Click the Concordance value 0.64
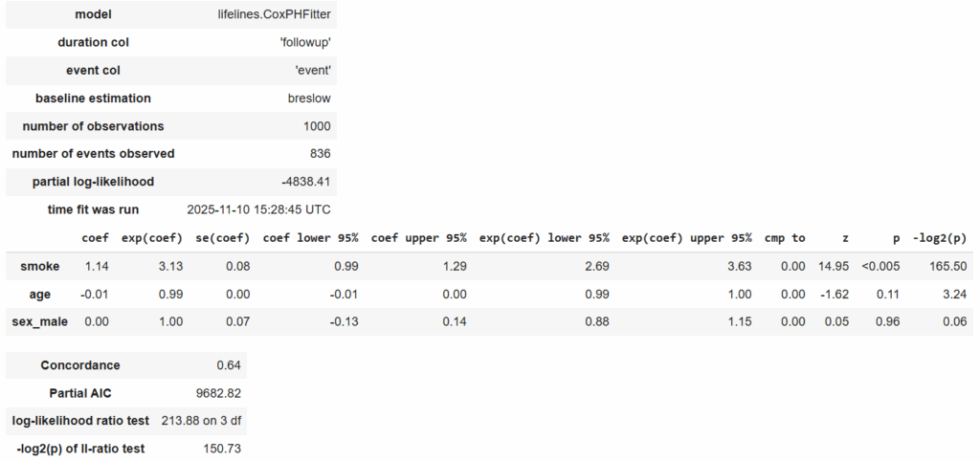980x461 pixels. [x=229, y=365]
